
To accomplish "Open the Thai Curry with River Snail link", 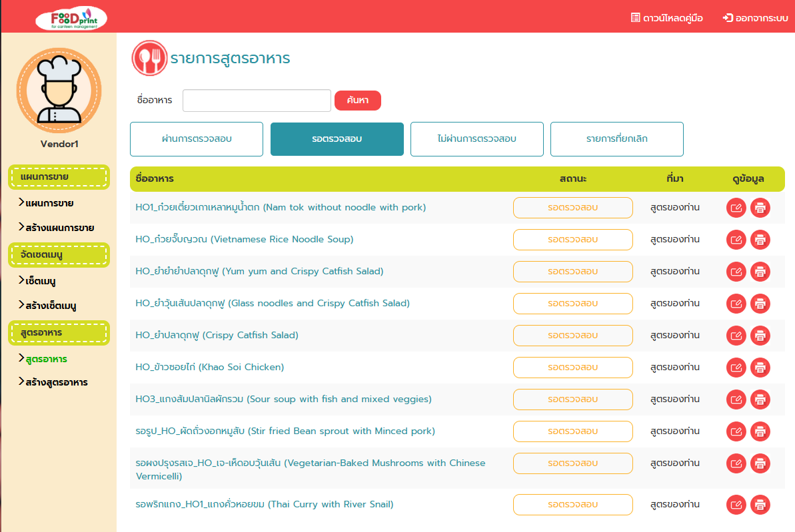I will click(265, 504).
